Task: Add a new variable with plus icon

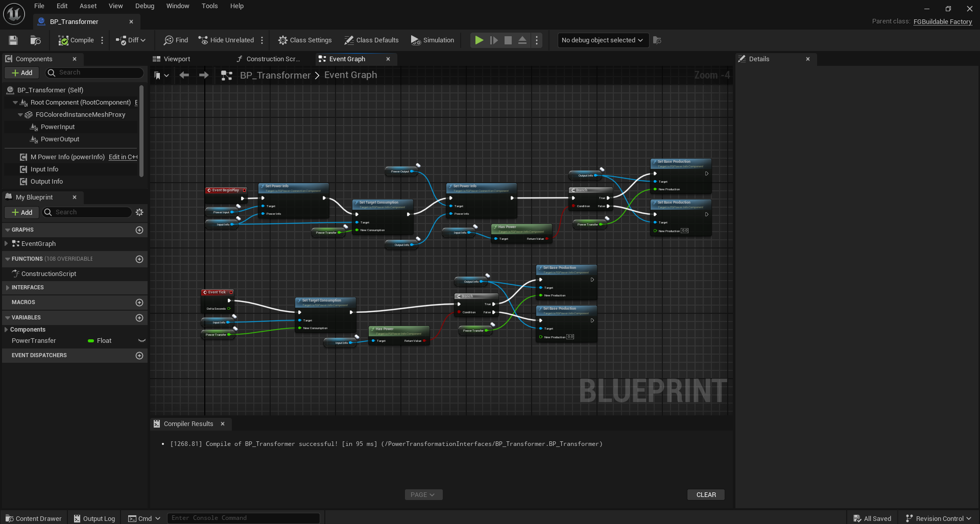Action: (139, 318)
